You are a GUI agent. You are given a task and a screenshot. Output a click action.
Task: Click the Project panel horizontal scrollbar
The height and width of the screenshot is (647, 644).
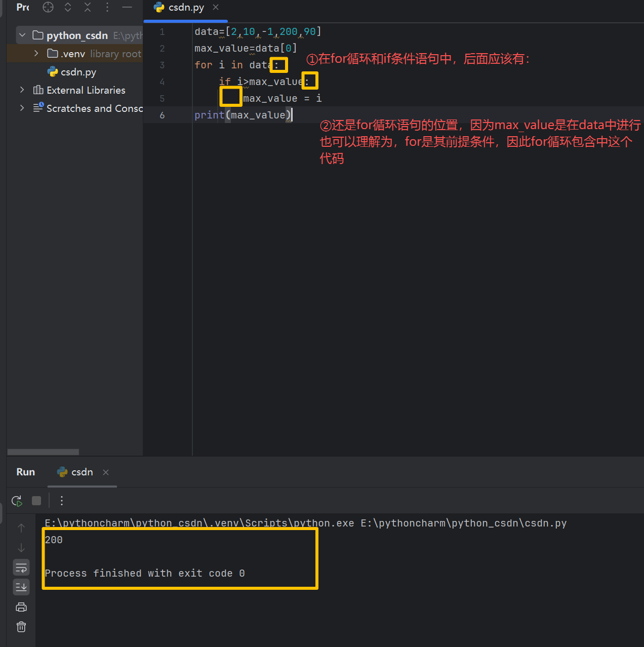(x=43, y=452)
